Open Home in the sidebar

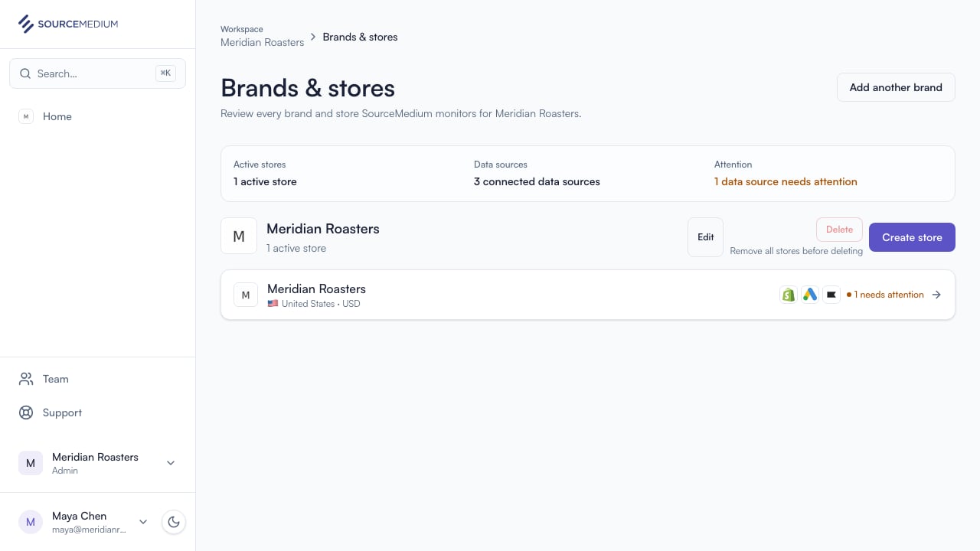point(97,116)
